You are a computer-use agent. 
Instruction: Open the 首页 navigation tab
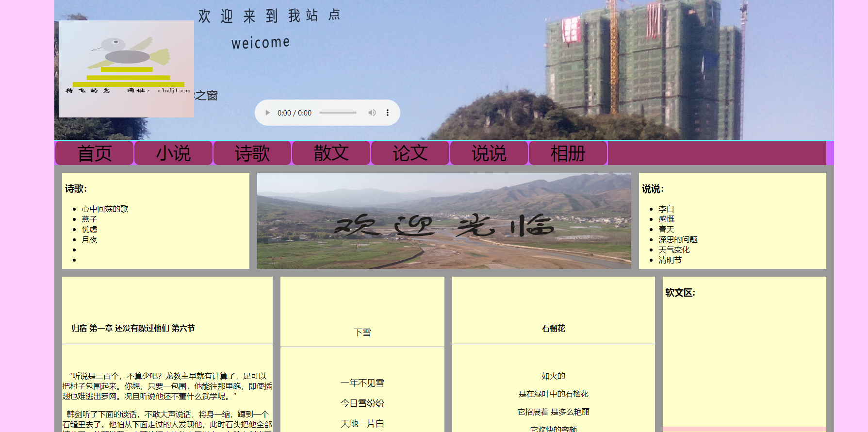point(95,153)
